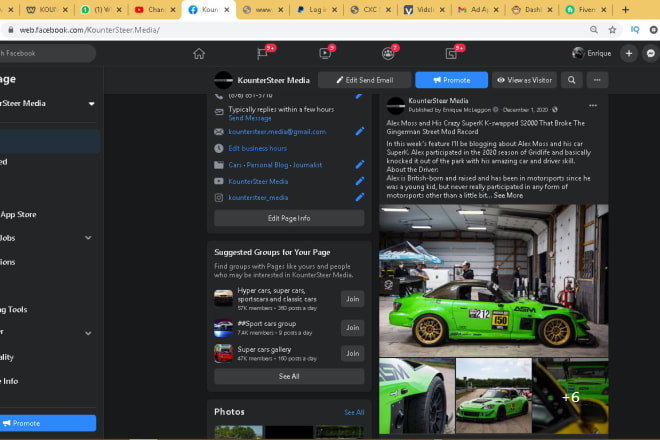Close the active Facebook tab
Screen dimensions: 660x440
click(227, 10)
